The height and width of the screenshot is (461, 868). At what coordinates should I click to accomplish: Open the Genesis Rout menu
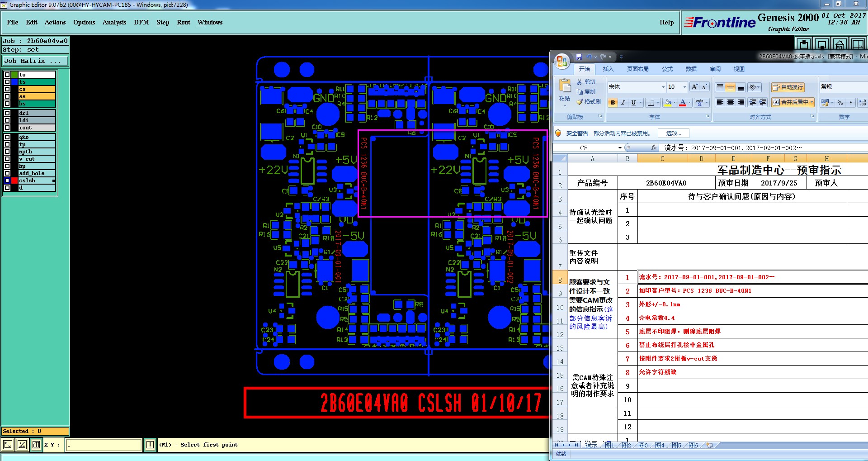(184, 22)
